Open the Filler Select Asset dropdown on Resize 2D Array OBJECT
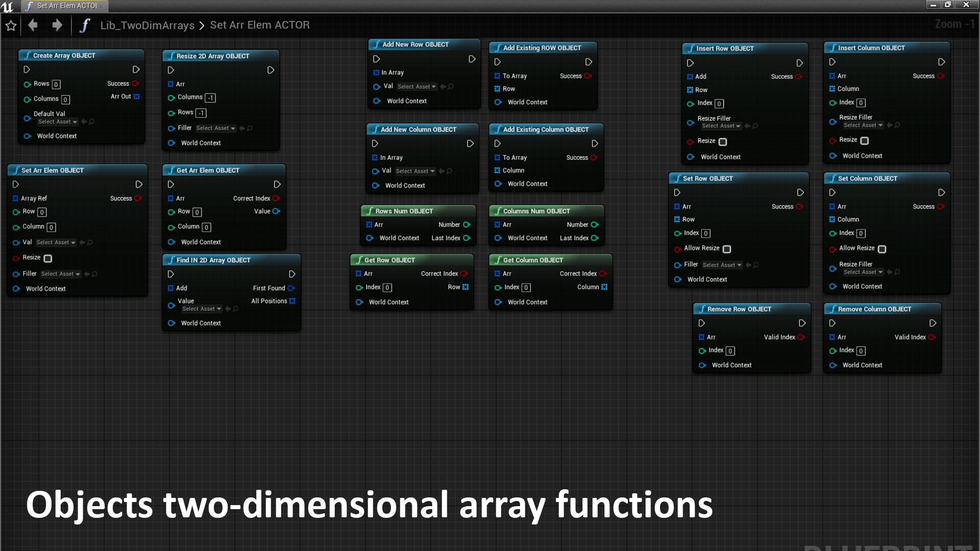 pyautogui.click(x=215, y=128)
